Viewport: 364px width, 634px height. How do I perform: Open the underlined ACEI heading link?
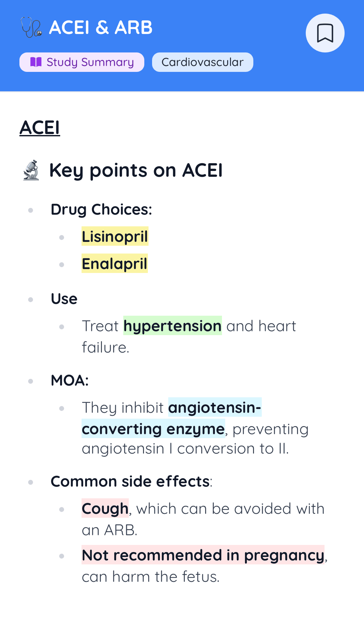[x=40, y=128]
